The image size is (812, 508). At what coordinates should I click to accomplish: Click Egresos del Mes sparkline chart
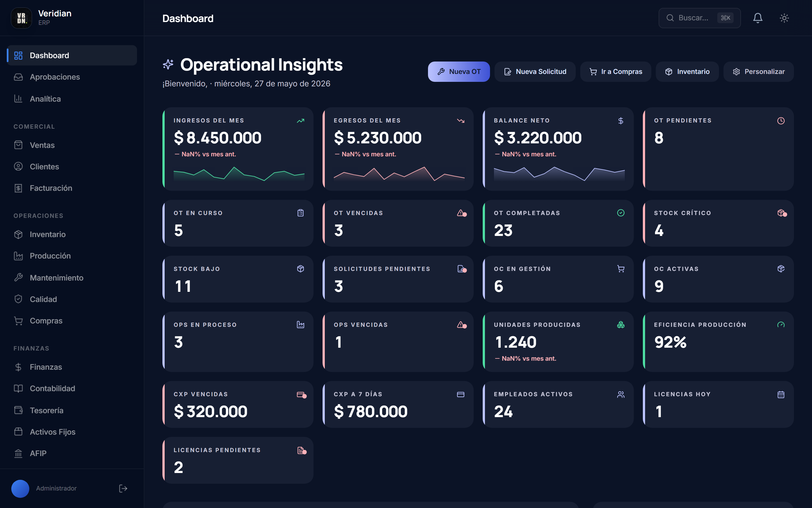[399, 174]
